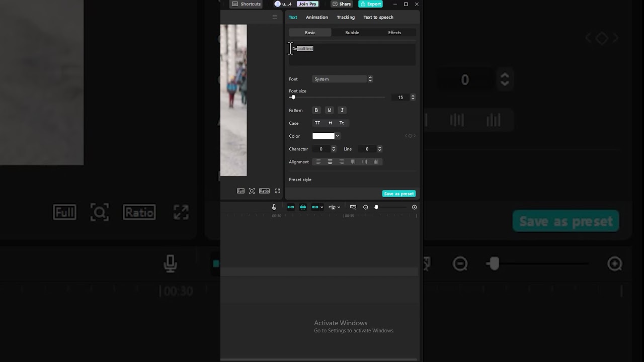644x362 pixels.
Task: Click the font size slider handle
Action: coord(293,97)
